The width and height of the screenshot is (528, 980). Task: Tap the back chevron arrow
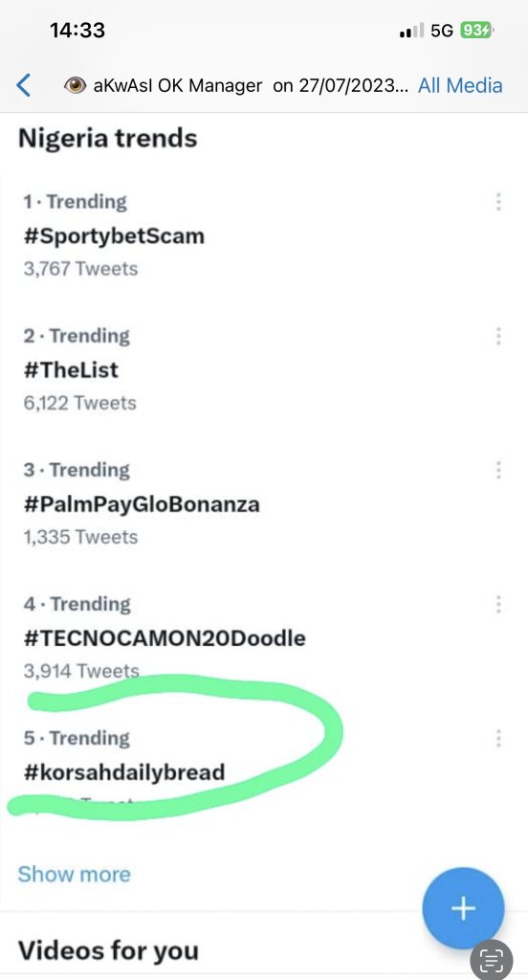(x=23, y=85)
